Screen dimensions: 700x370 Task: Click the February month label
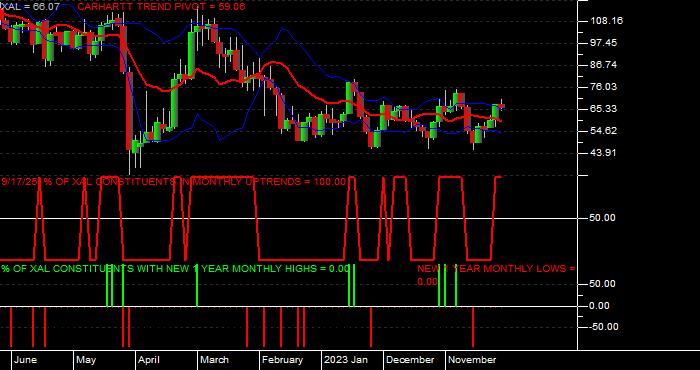pyautogui.click(x=282, y=360)
